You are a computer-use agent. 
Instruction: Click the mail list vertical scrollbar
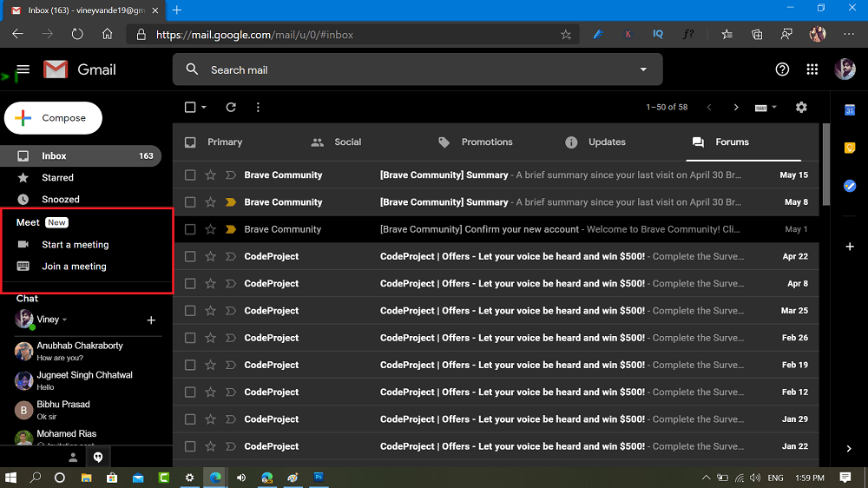tap(826, 164)
